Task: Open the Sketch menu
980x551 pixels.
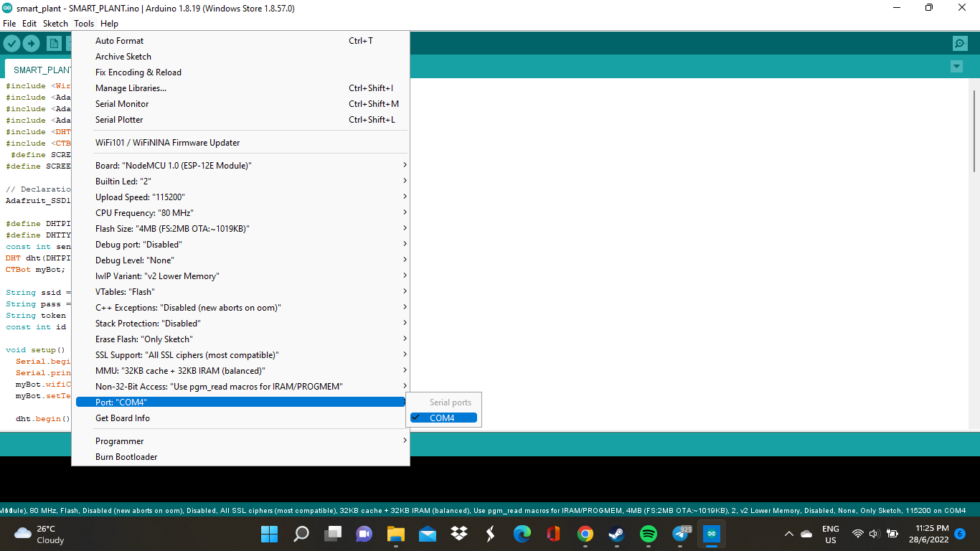Action: (x=55, y=24)
